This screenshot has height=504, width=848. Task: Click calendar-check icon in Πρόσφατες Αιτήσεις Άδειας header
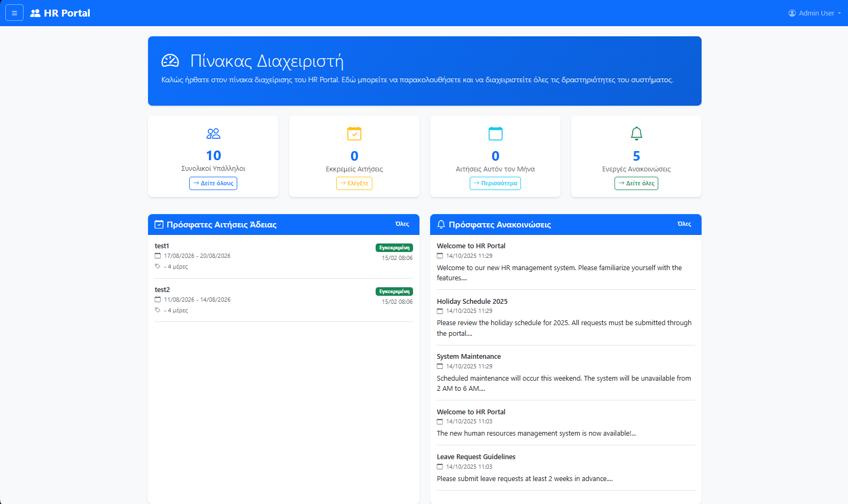159,225
